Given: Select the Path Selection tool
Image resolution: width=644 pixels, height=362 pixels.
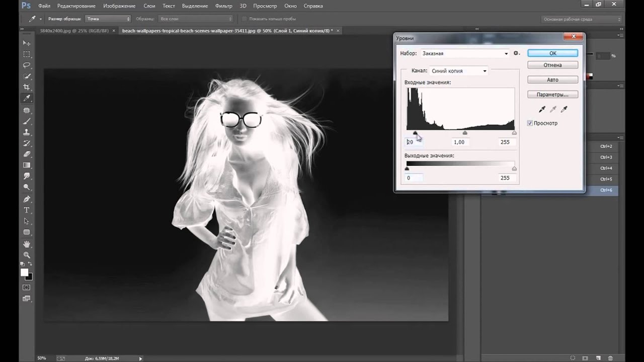Looking at the screenshot, I should pyautogui.click(x=27, y=221).
